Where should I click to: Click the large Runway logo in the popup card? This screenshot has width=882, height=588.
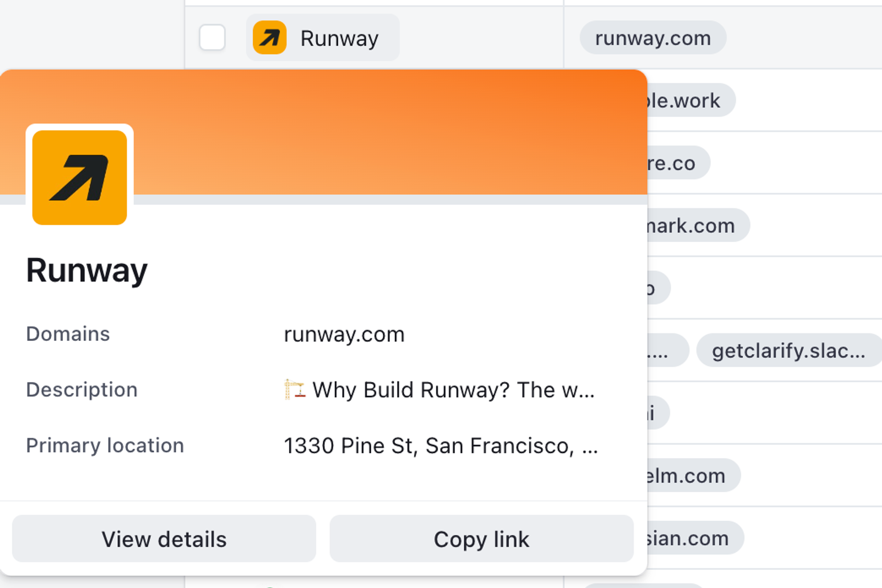[x=80, y=177]
